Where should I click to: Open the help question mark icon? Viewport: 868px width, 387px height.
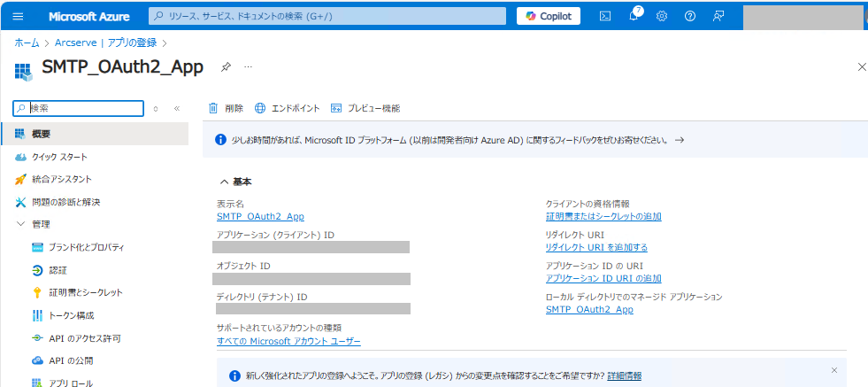[x=690, y=16]
